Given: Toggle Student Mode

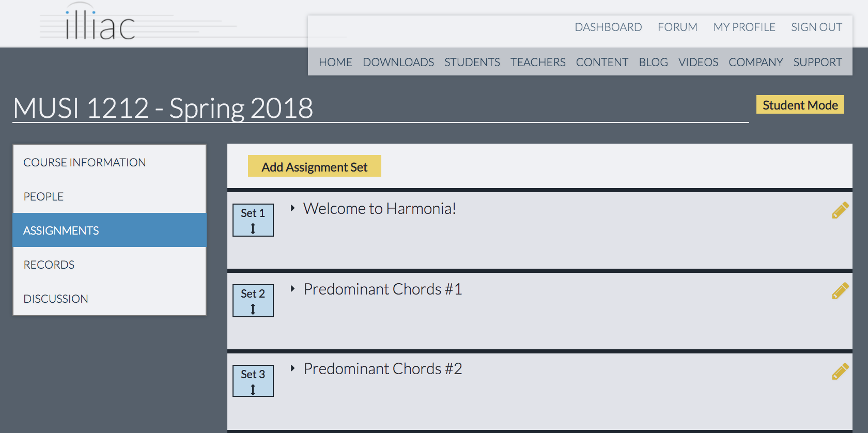Looking at the screenshot, I should [x=800, y=105].
